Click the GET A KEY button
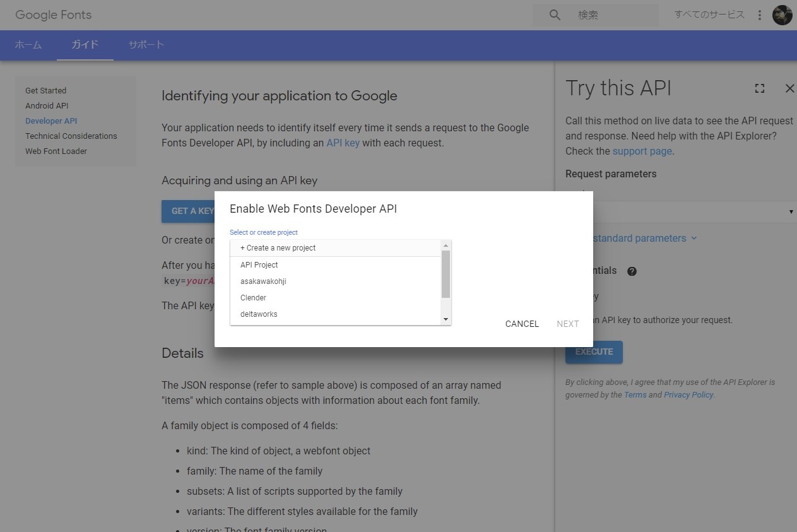This screenshot has height=532, width=797. tap(188, 211)
